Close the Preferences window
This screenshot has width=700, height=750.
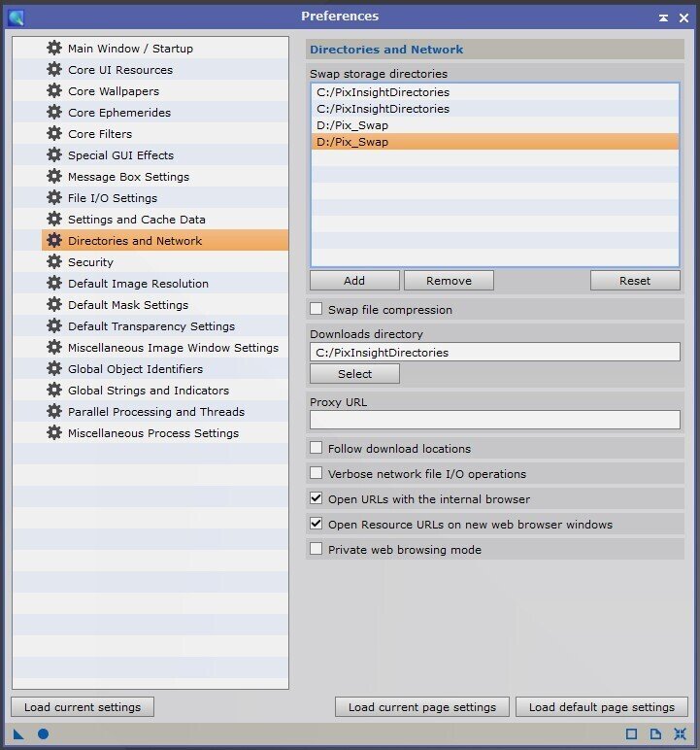point(683,17)
